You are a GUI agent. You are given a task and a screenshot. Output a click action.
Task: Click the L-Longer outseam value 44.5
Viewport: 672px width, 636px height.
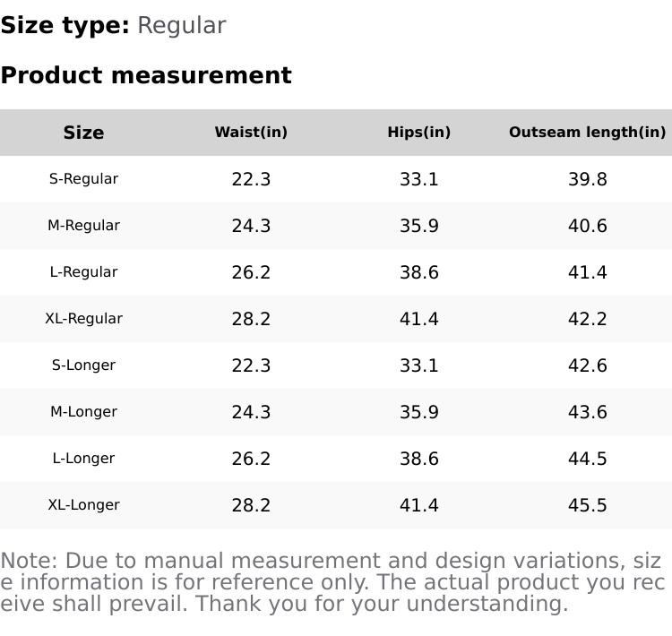[587, 459]
